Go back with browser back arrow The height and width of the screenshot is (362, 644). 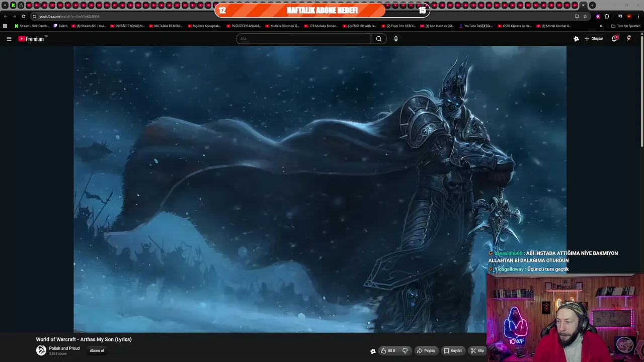6,16
